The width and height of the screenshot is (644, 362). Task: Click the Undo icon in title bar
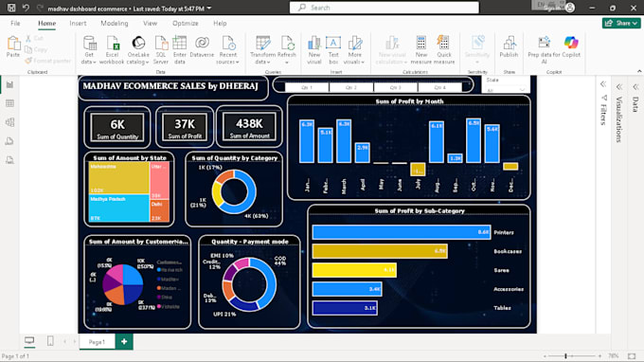(x=26, y=8)
